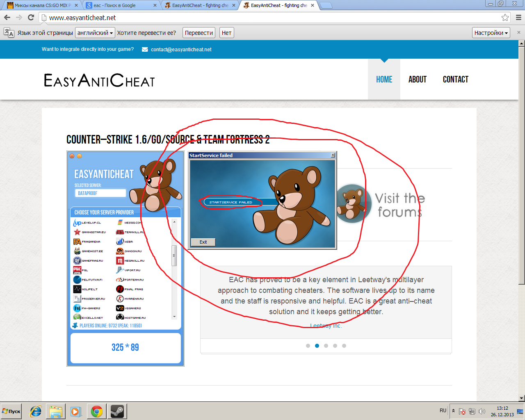Open the Пуск start button

11,411
